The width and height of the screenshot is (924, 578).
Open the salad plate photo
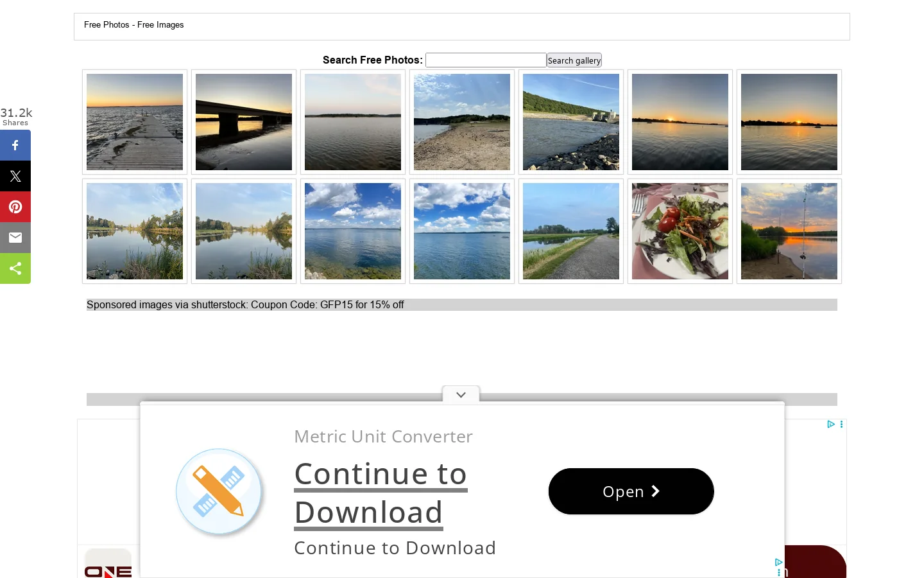(680, 231)
